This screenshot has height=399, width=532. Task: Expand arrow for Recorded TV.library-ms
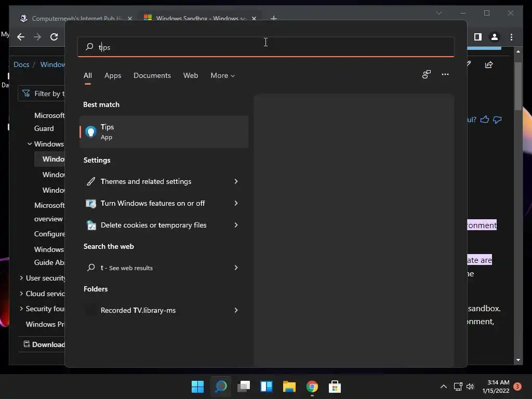(236, 310)
